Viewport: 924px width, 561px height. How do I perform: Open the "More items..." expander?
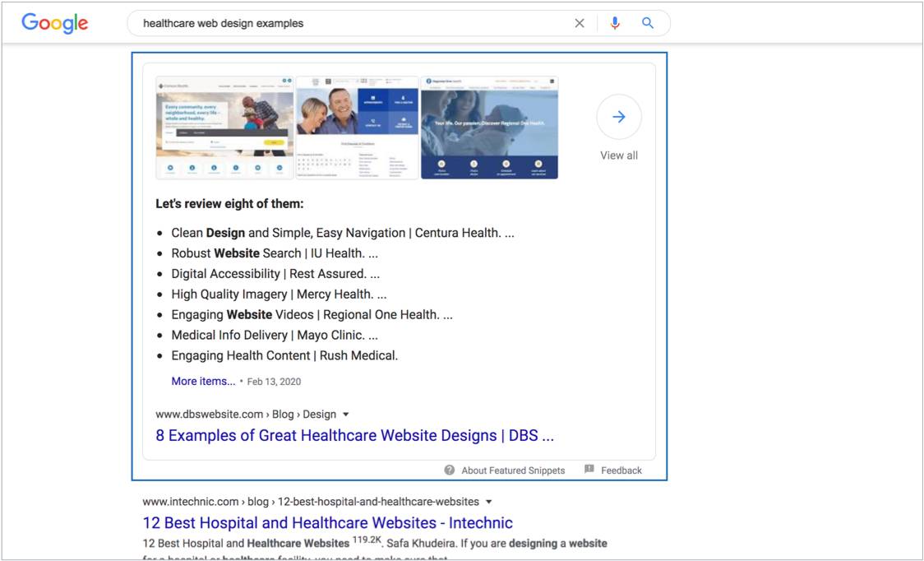point(202,381)
